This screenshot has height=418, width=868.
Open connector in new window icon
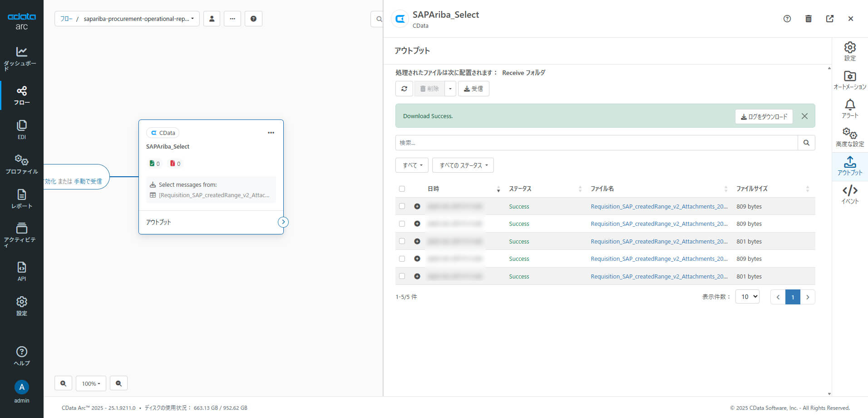pos(830,19)
